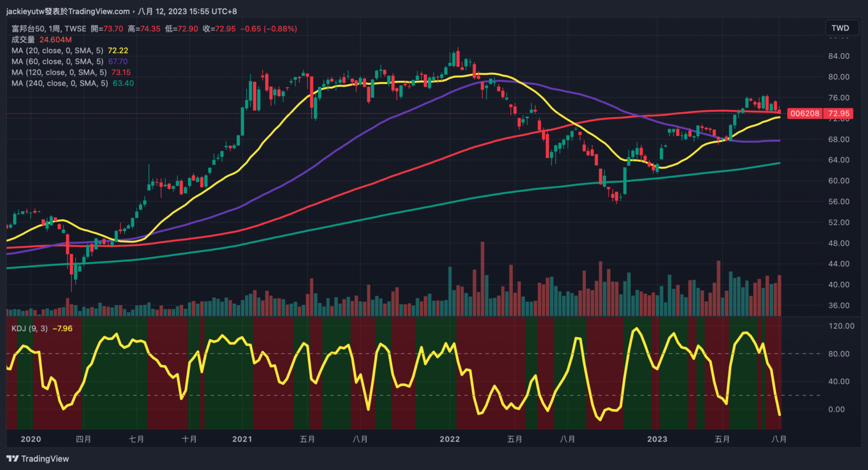Select the MA 60 indicator legend
This screenshot has width=868, height=470.
57,61
